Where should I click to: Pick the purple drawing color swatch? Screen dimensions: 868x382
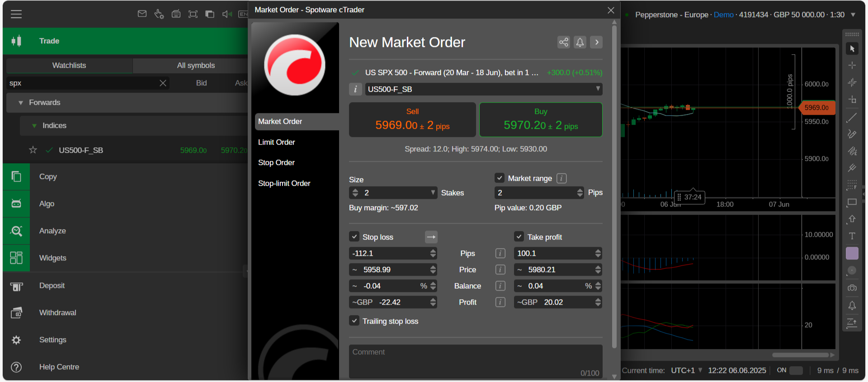852,253
